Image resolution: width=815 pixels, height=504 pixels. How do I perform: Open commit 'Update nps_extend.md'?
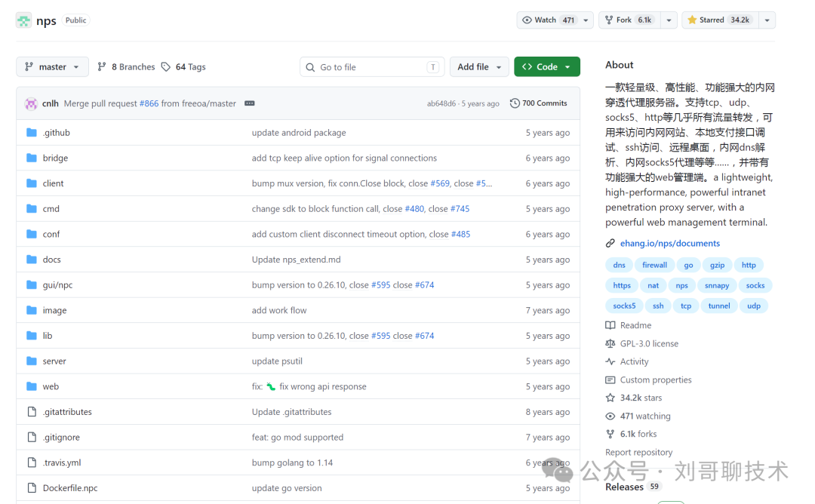(297, 260)
